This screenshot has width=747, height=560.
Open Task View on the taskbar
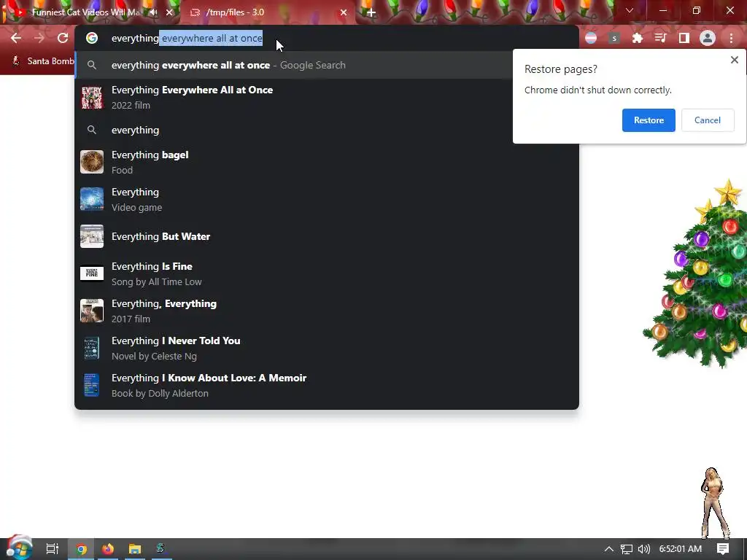click(53, 549)
